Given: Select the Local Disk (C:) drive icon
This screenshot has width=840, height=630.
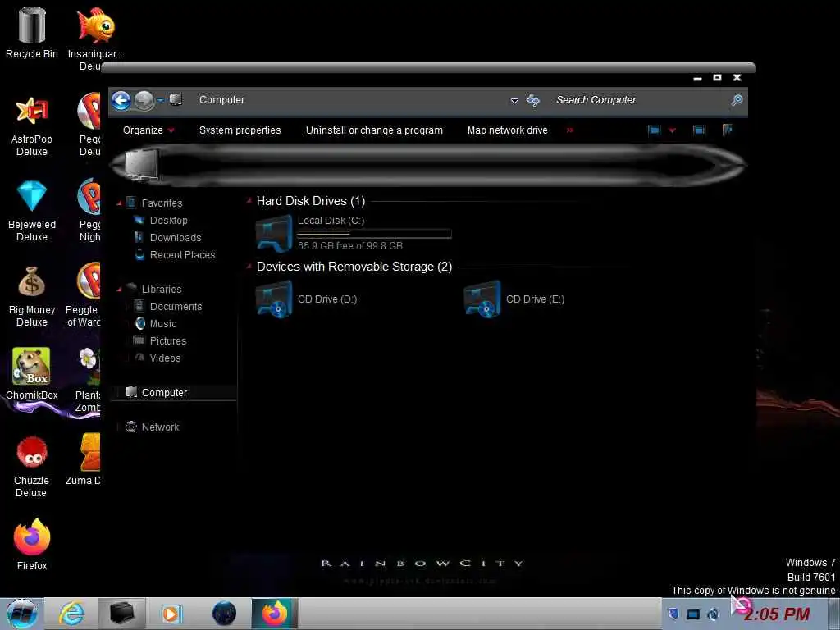Looking at the screenshot, I should coord(274,233).
